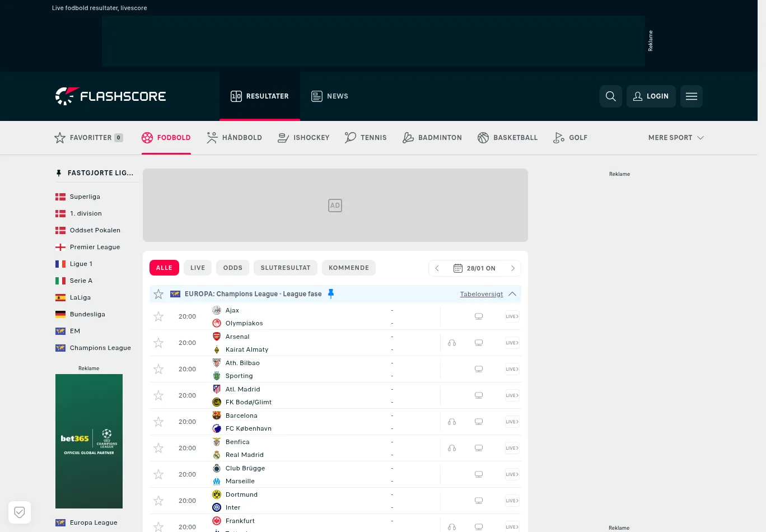
Task: Click the headphones audio icon for Arsenal match
Action: (x=451, y=342)
